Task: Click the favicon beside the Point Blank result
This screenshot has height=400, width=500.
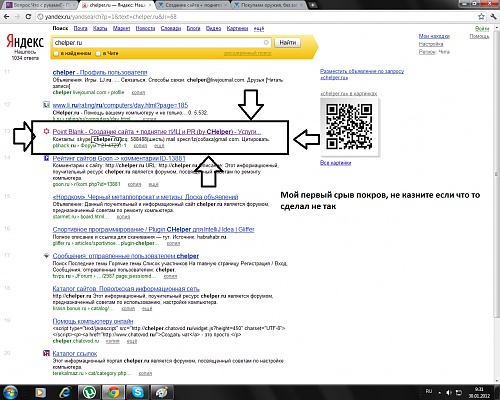Action: tap(46, 131)
